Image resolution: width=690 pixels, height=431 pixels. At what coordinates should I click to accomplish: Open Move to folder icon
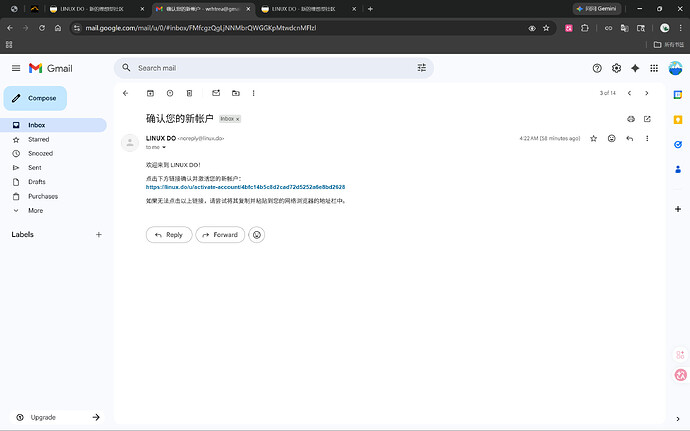(x=236, y=93)
